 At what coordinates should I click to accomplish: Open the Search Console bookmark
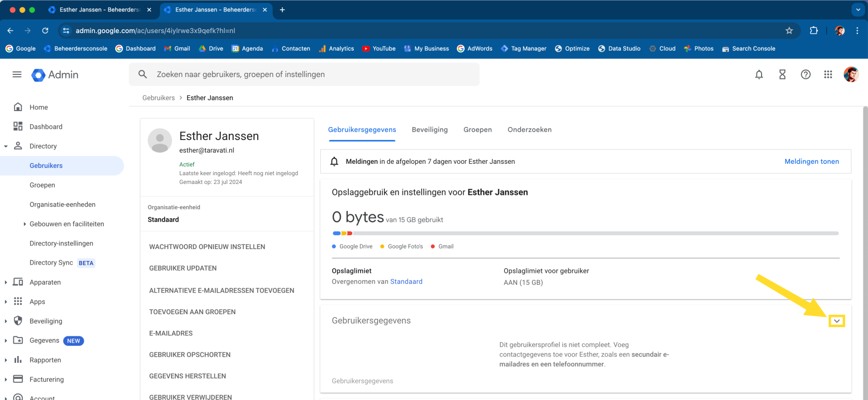point(748,49)
